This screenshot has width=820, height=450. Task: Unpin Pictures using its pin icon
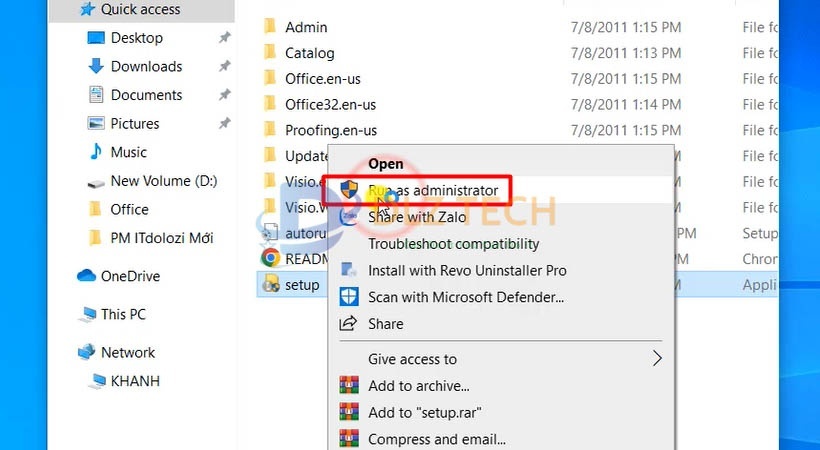pyautogui.click(x=224, y=123)
